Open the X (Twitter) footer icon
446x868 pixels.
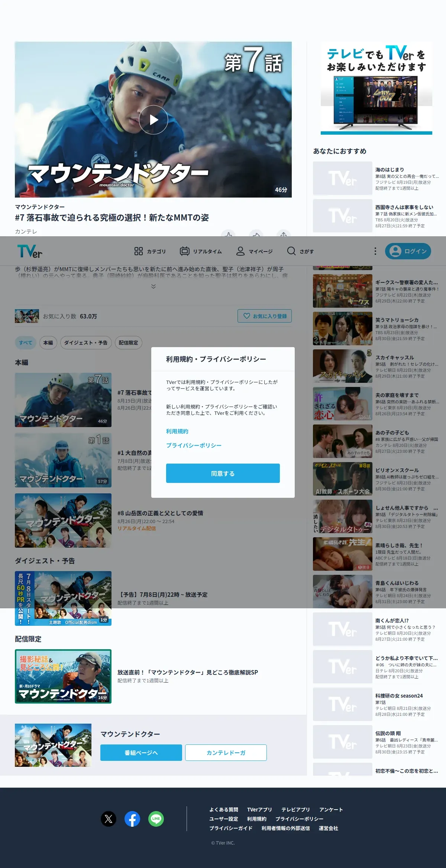pyautogui.click(x=109, y=819)
